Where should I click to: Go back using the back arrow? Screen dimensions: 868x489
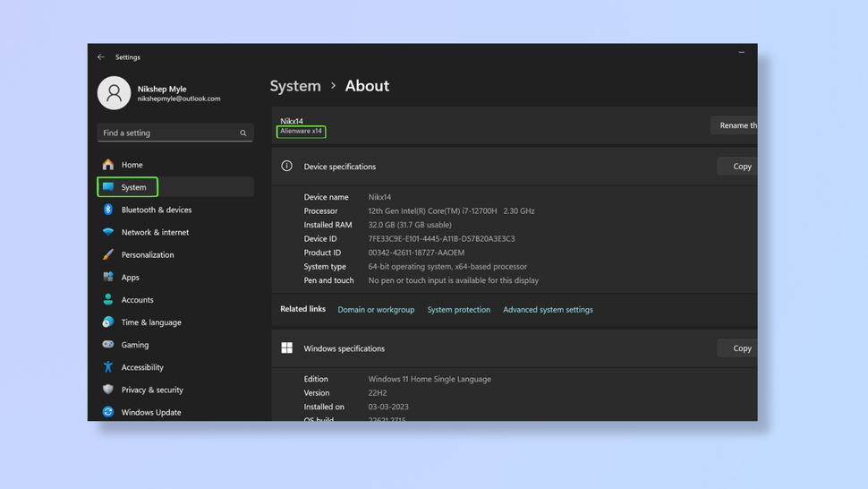pos(101,57)
